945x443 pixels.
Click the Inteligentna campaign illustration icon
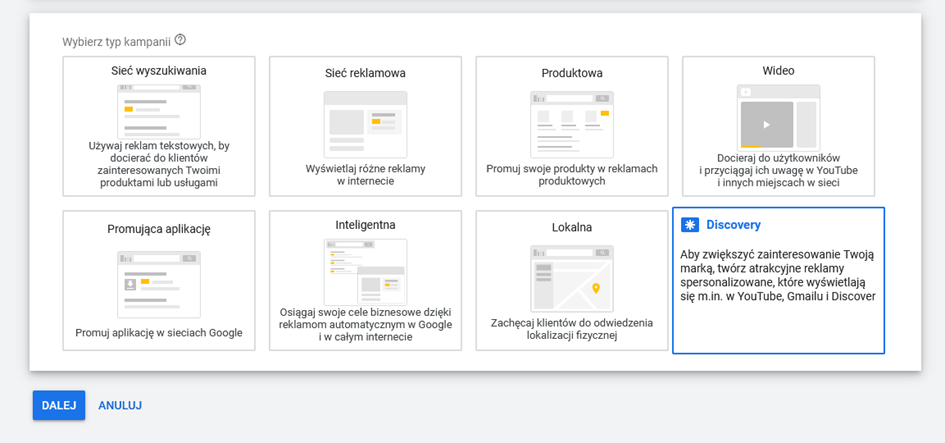coord(365,271)
